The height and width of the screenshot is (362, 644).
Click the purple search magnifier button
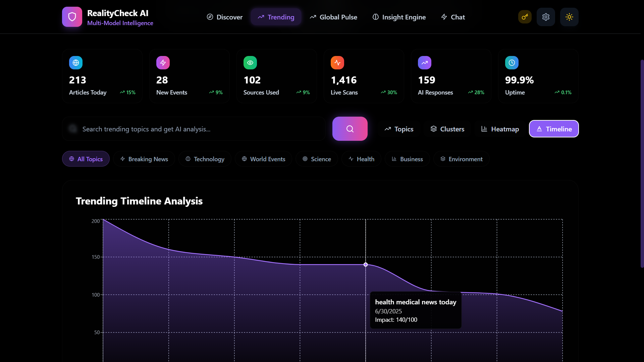click(350, 129)
